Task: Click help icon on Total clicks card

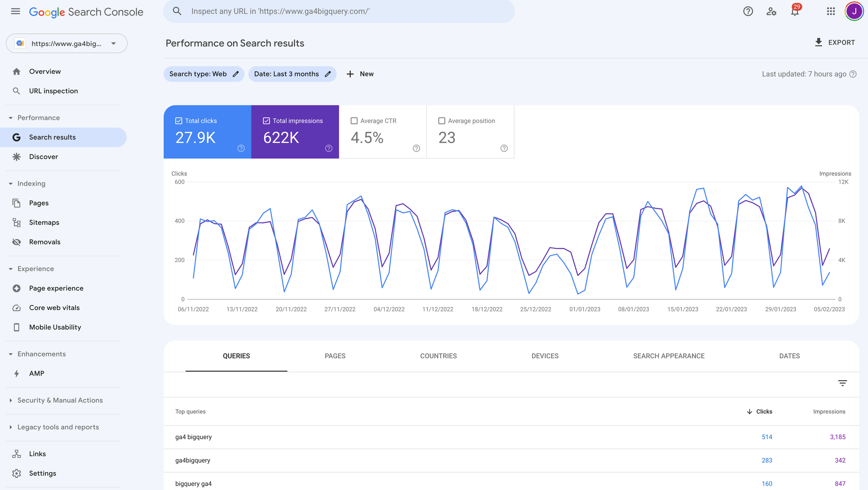Action: pyautogui.click(x=241, y=148)
